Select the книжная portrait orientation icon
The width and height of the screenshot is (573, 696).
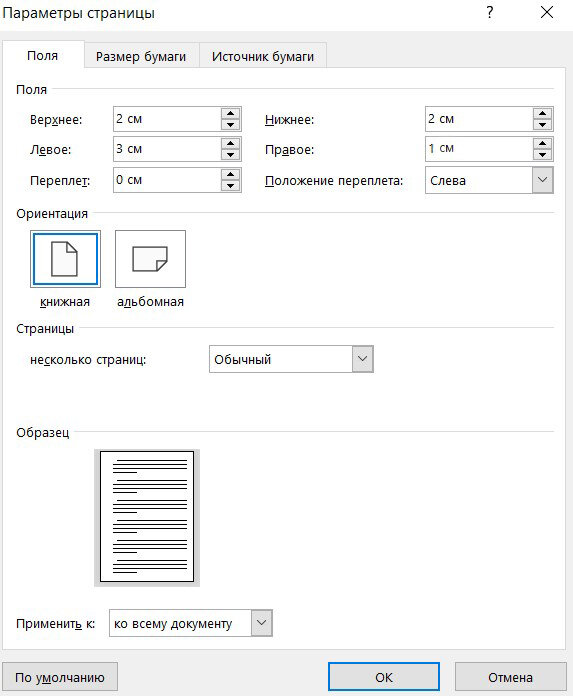[x=65, y=259]
